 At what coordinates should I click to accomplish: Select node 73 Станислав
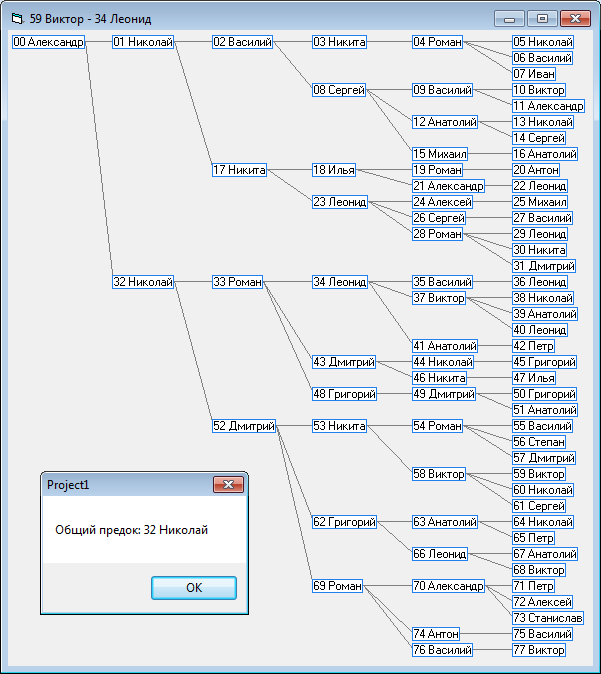[x=548, y=618]
